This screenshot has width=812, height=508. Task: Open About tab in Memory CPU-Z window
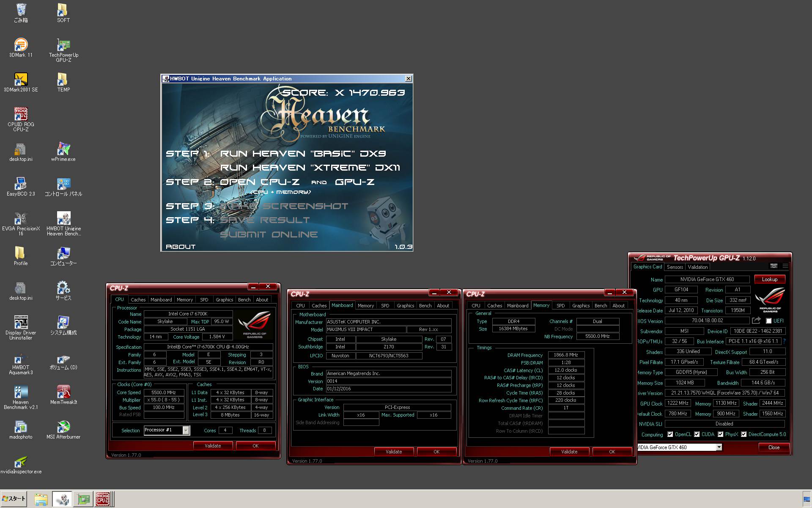click(618, 305)
